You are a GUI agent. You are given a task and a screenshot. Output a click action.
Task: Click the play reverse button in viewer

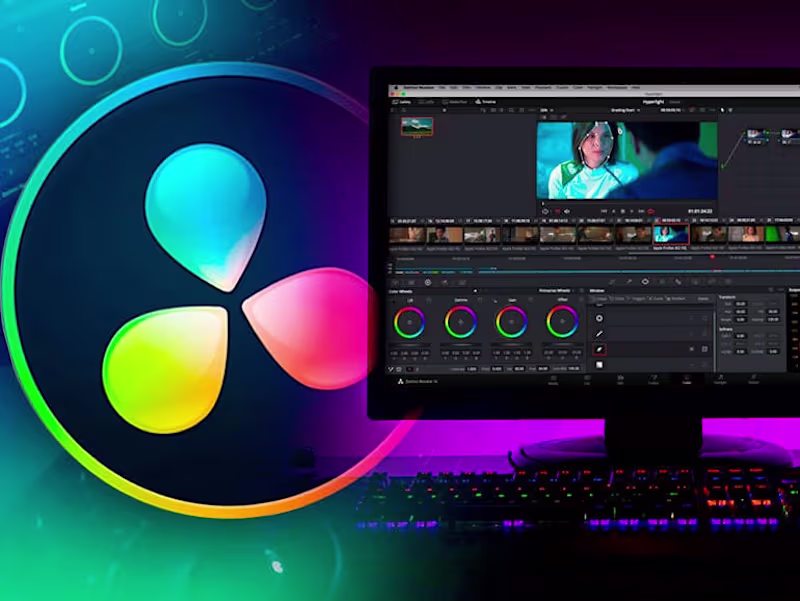point(613,211)
